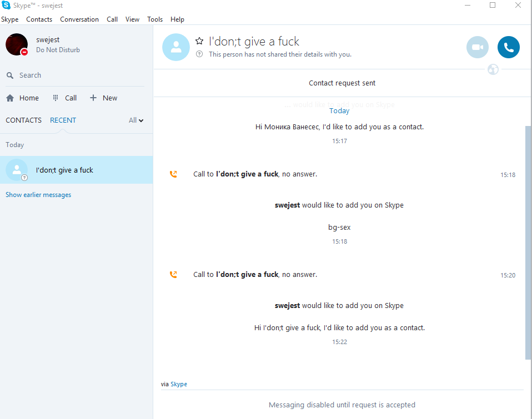Maximize the Skype window
The width and height of the screenshot is (532, 419).
493,5
